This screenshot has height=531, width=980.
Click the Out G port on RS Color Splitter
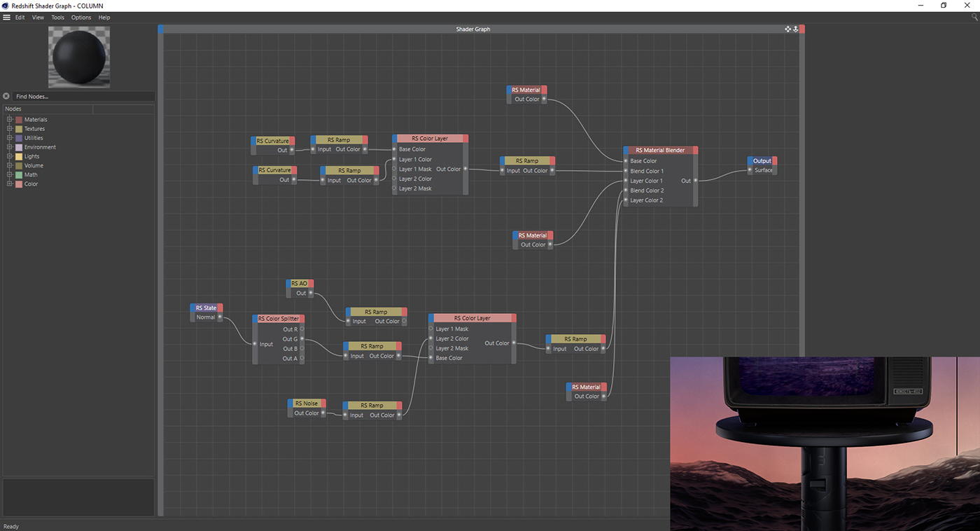(x=302, y=339)
